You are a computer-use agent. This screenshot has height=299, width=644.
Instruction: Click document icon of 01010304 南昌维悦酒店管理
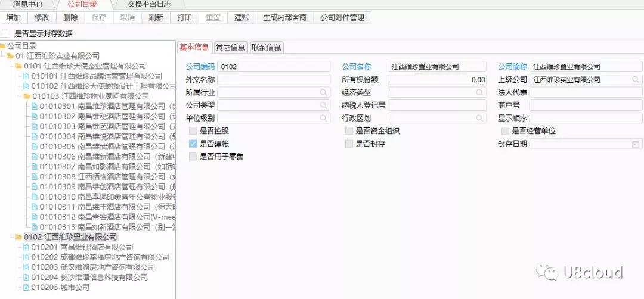coord(35,136)
